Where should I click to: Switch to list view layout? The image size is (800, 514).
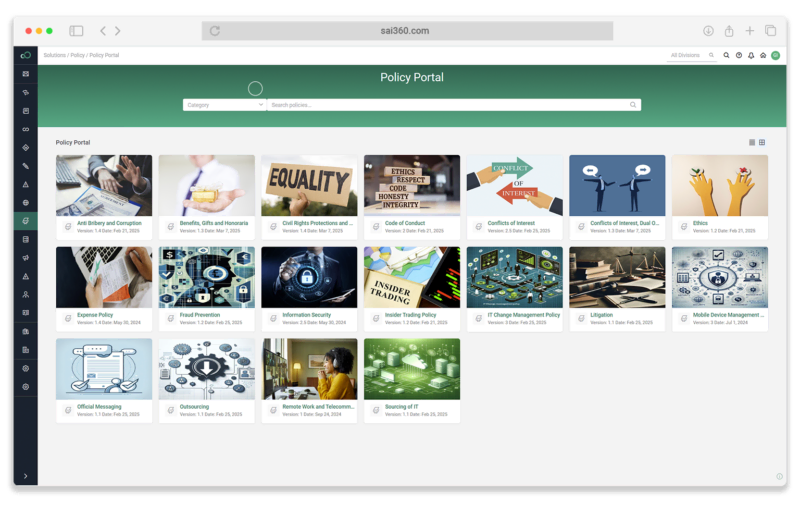[x=752, y=142]
